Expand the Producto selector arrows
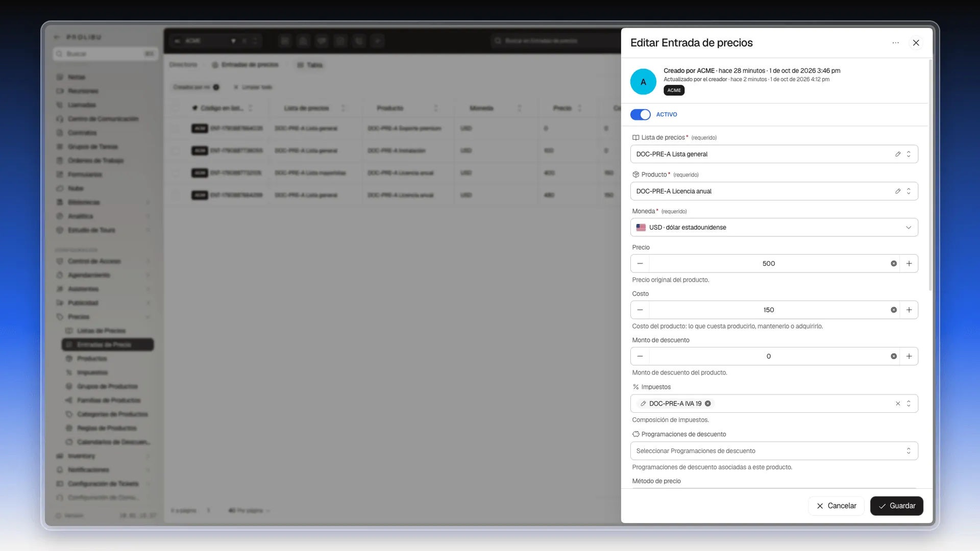 point(909,191)
